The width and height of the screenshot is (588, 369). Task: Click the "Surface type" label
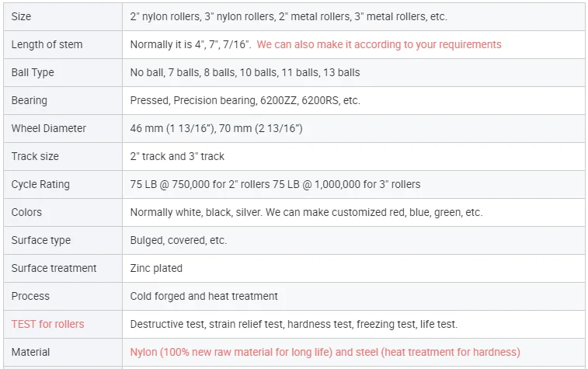[x=41, y=240]
